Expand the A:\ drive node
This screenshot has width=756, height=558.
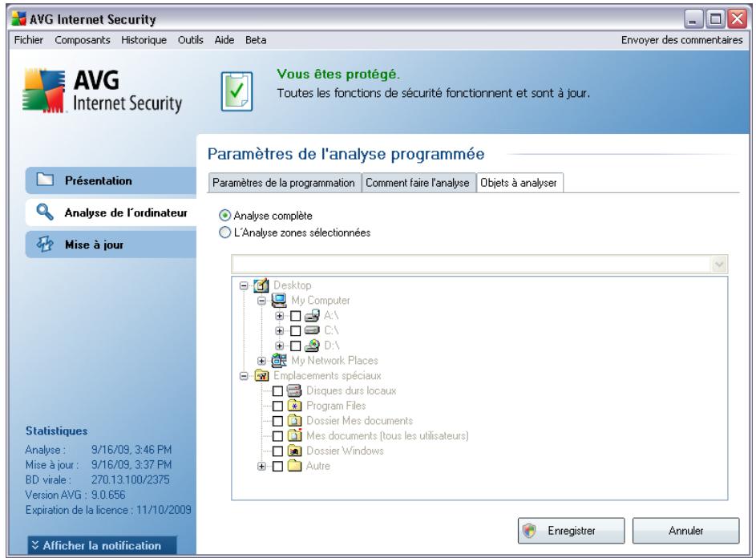pyautogui.click(x=279, y=316)
